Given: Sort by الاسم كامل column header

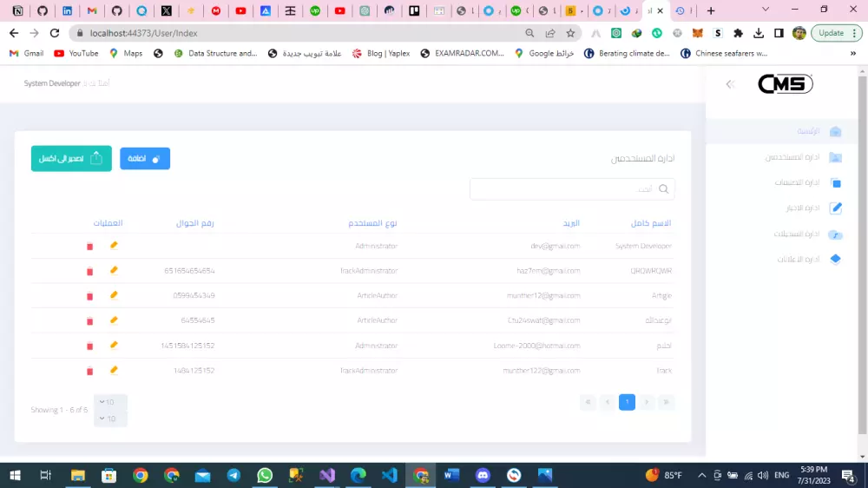Looking at the screenshot, I should (651, 222).
